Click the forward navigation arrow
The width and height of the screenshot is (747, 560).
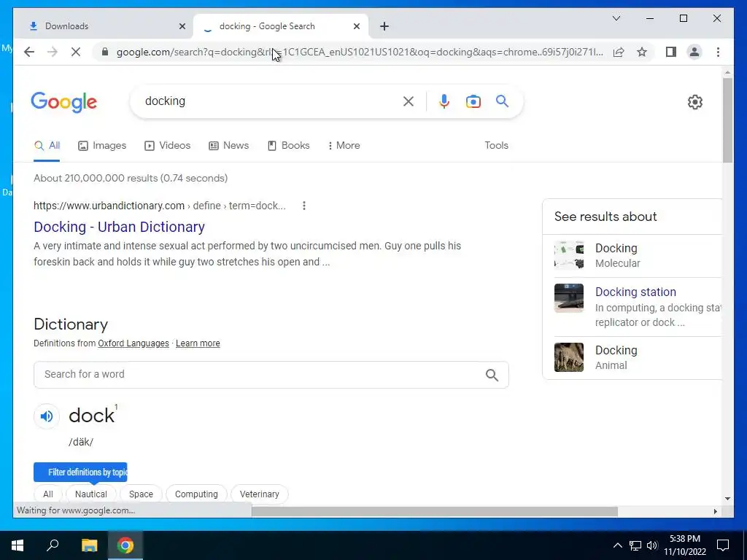coord(53,52)
